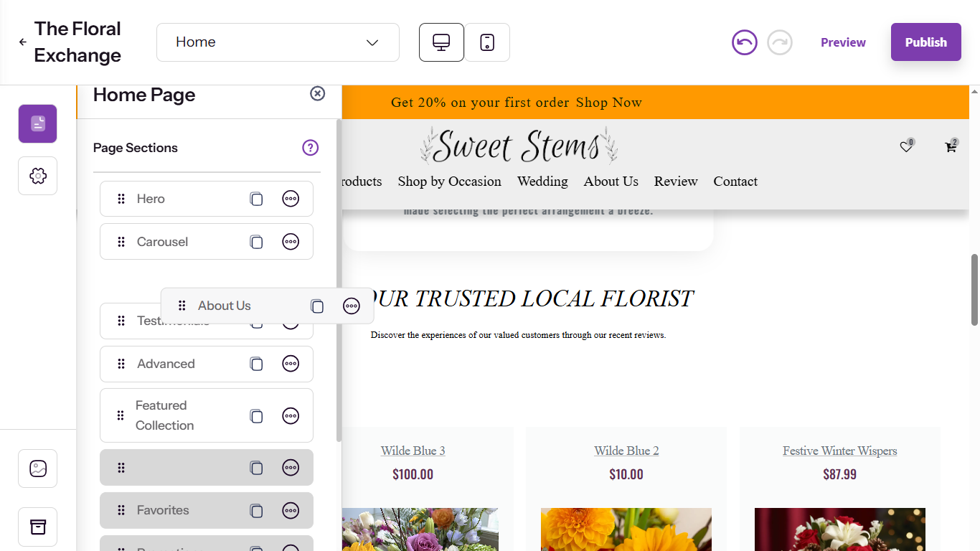Grab the Hero section drag handle

point(121,199)
